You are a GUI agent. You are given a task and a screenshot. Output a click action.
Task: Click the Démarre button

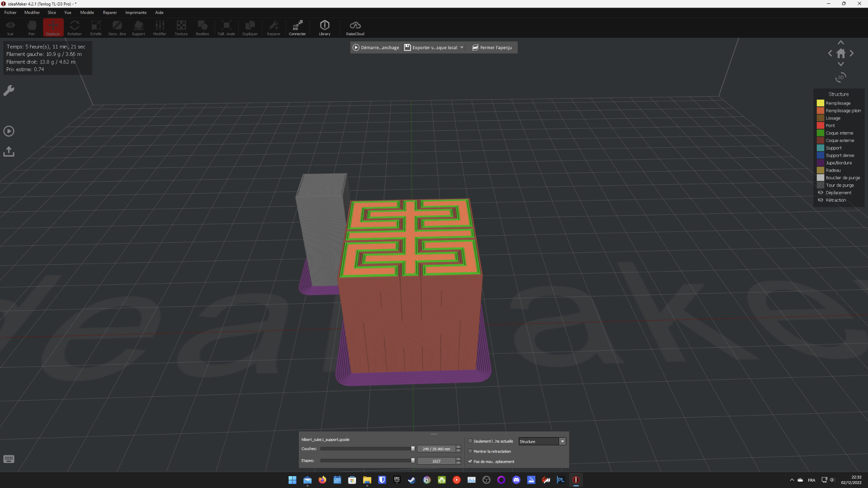[x=376, y=47]
